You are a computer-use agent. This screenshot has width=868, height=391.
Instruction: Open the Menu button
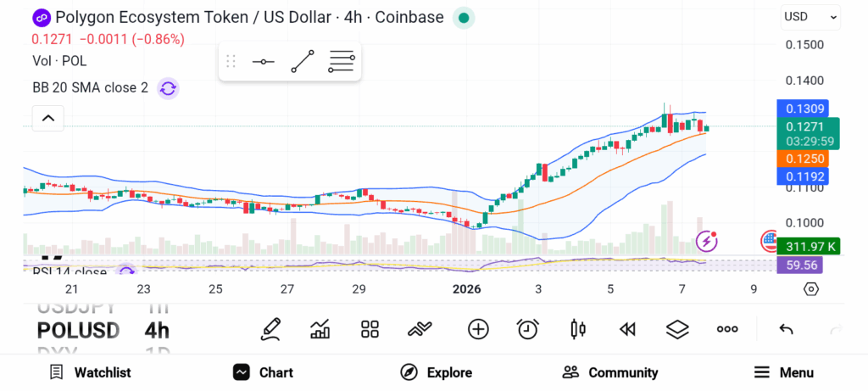click(784, 372)
